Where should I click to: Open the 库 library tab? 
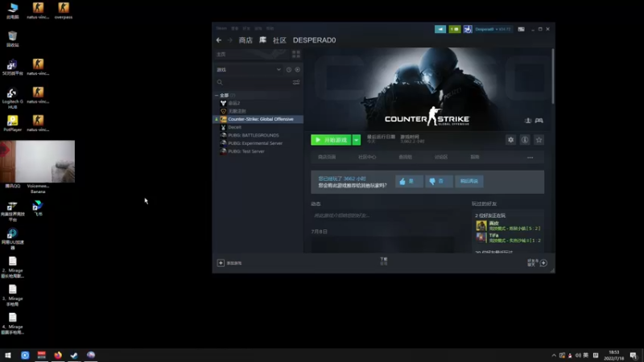(x=263, y=40)
